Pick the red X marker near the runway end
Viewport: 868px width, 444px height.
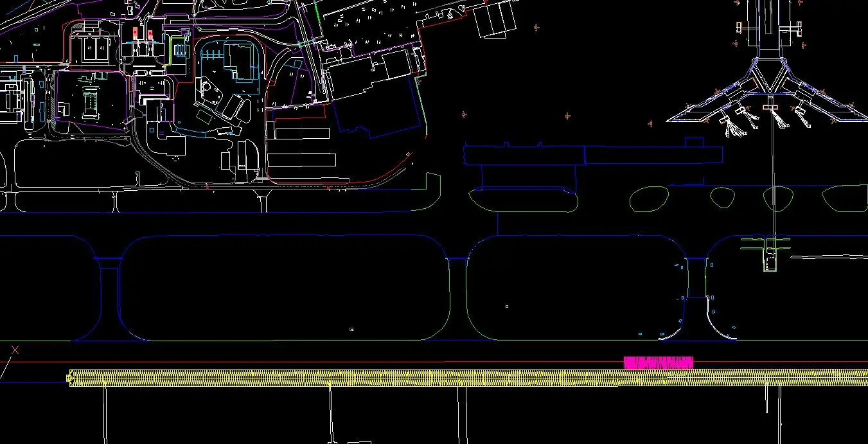pos(15,350)
